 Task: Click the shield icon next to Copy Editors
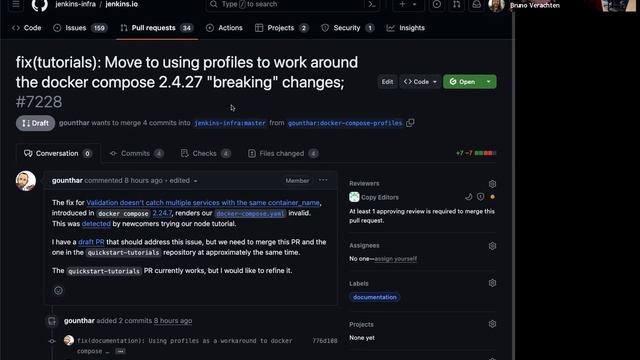click(480, 197)
